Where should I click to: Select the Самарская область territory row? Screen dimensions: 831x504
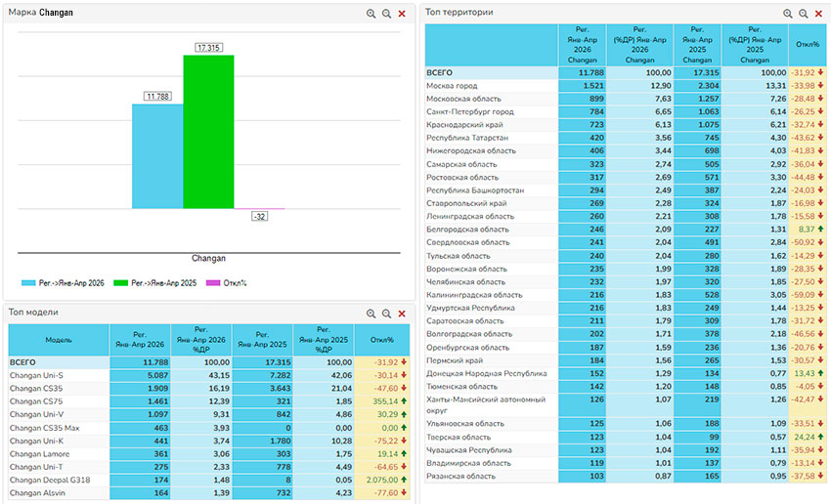626,165
